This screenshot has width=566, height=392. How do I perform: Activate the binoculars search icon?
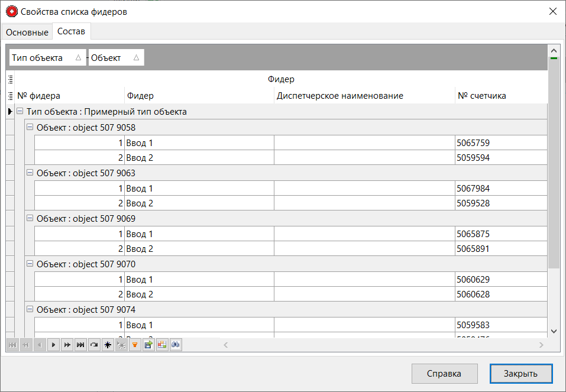point(176,345)
